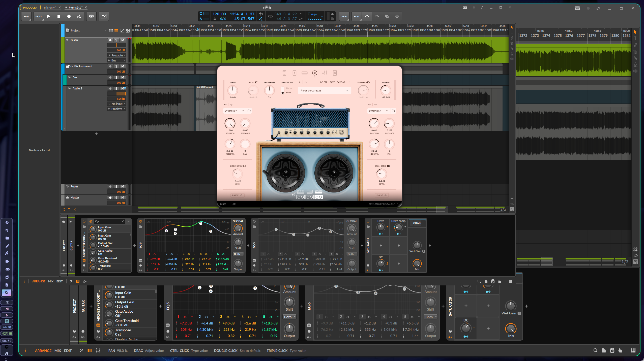Open the k-on 06-03-2026 preset dropdown
Image resolution: width=644 pixels, height=361 pixels.
pyautogui.click(x=325, y=91)
